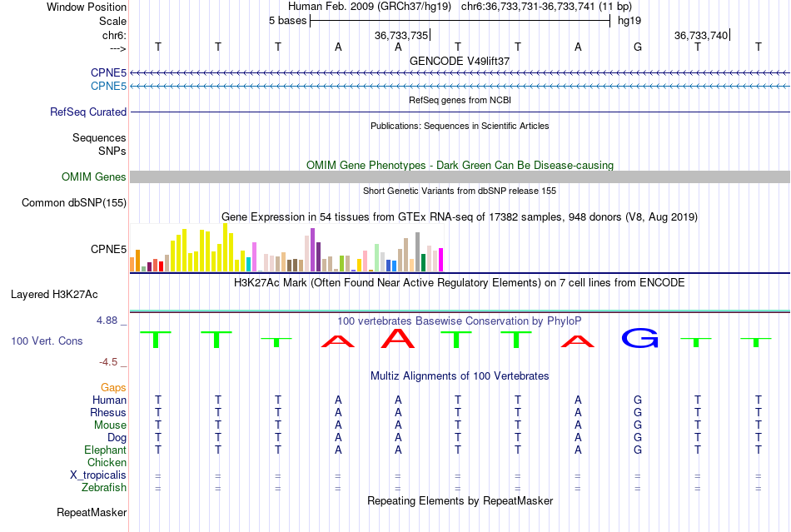
Task: Click the 5 bases scale bar label
Action: pyautogui.click(x=287, y=21)
